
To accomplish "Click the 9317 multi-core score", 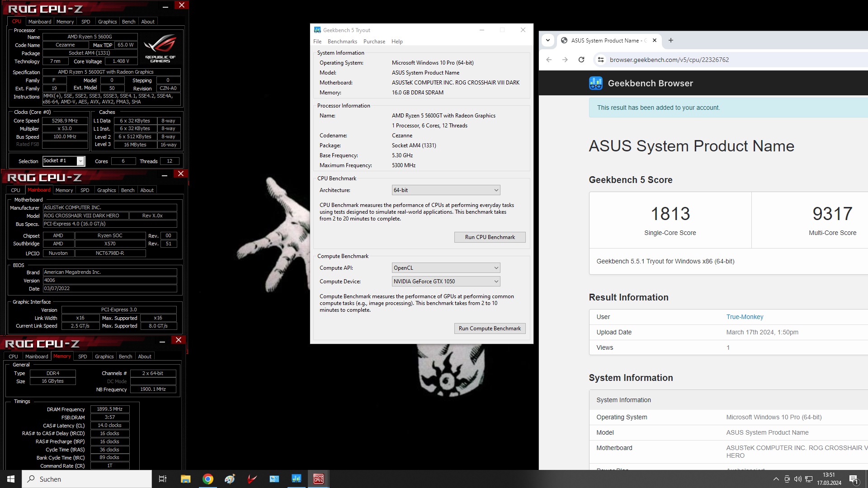I will click(x=832, y=214).
